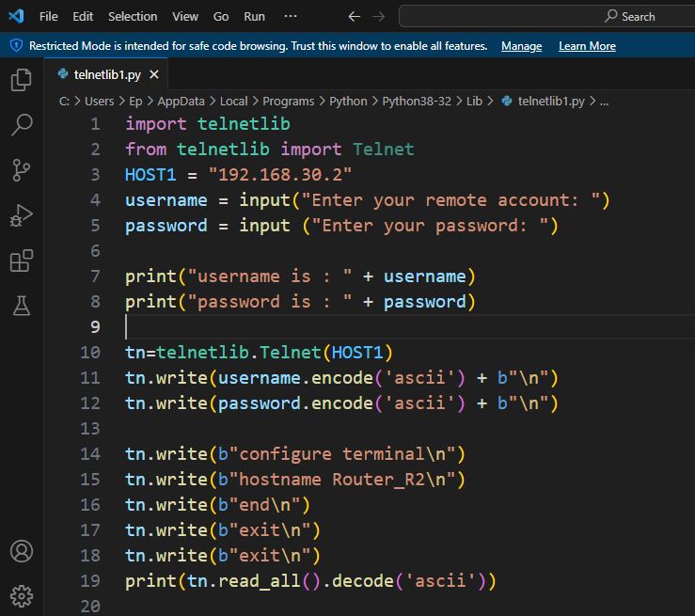This screenshot has width=695, height=616.
Task: Click the "192.168.30.2" string on line 3
Action: pyautogui.click(x=280, y=174)
